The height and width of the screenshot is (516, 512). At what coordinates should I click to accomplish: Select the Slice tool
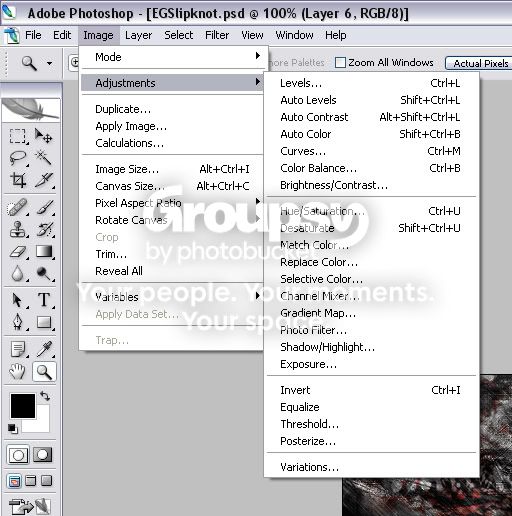44,180
